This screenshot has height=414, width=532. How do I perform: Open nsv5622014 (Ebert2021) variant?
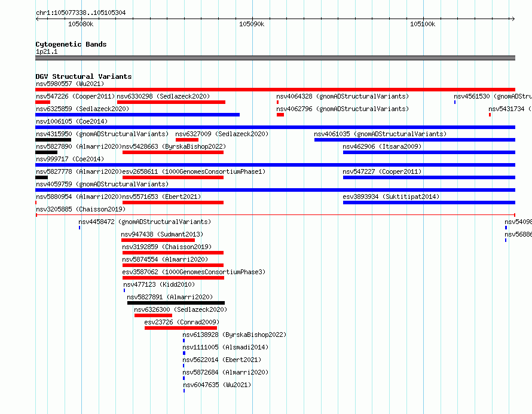[x=222, y=360]
